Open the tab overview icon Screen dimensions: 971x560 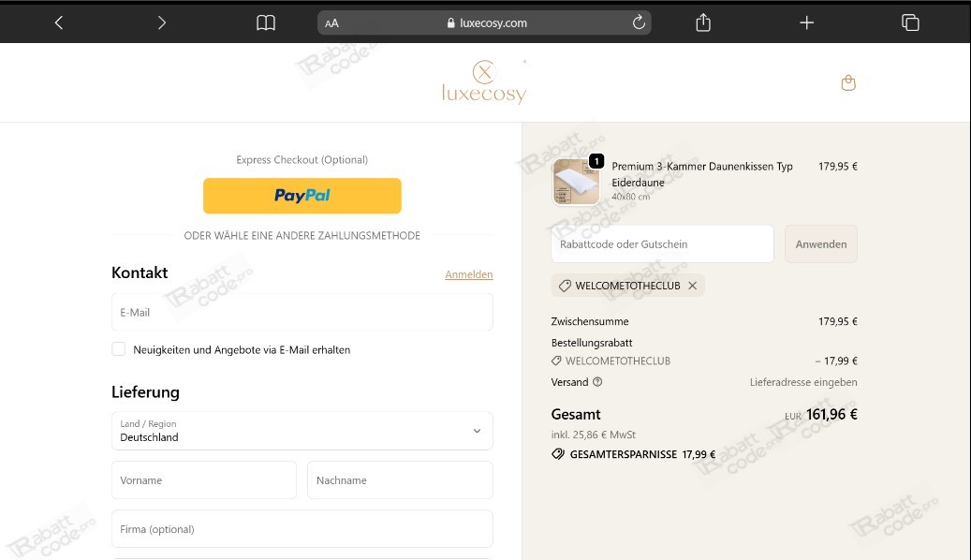click(910, 22)
